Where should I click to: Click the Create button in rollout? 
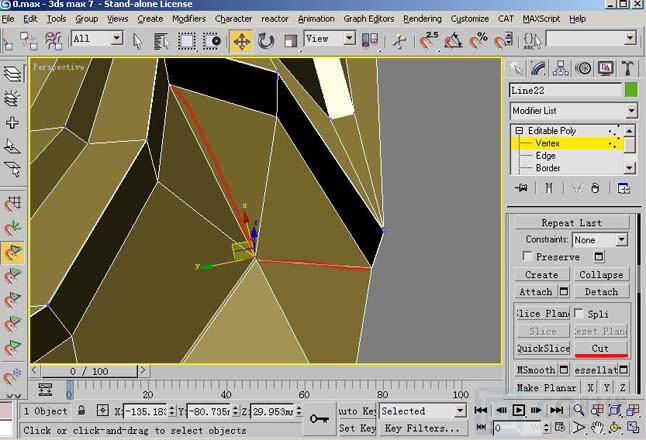coord(542,275)
